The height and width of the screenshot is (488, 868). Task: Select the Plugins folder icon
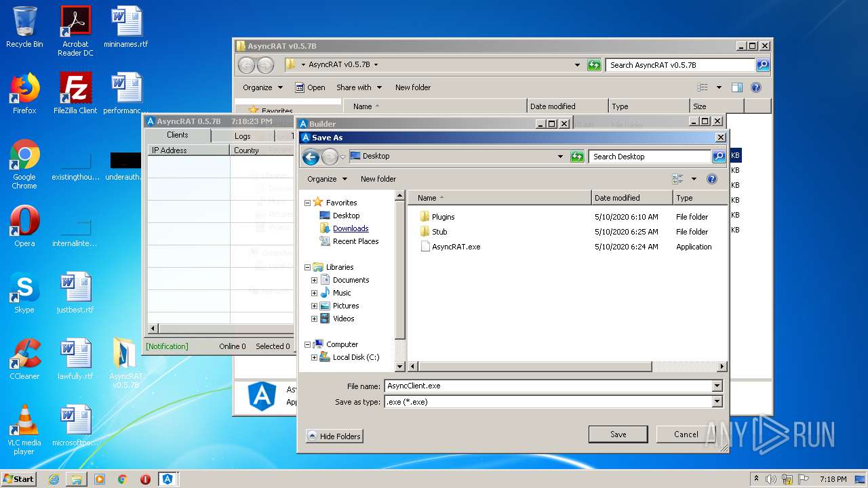[425, 217]
